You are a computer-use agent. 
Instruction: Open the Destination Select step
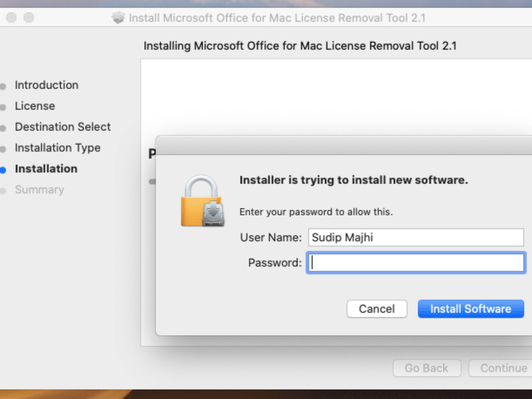tap(63, 127)
